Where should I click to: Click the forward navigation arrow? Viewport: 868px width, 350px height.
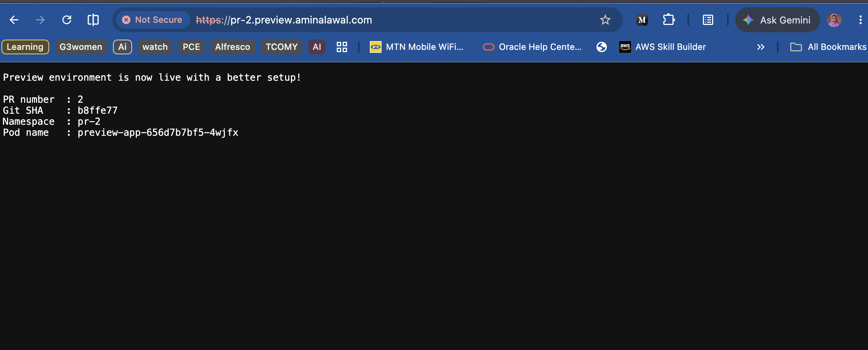coord(40,20)
